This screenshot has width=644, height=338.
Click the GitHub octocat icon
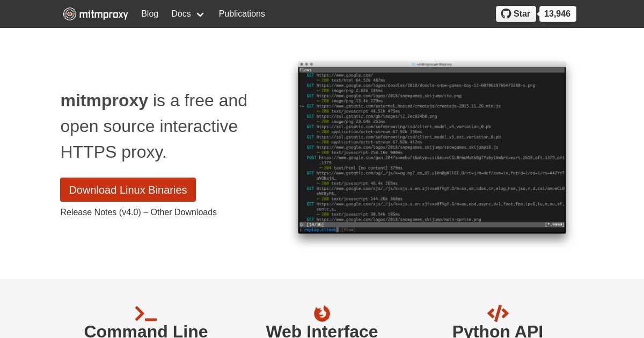506,14
